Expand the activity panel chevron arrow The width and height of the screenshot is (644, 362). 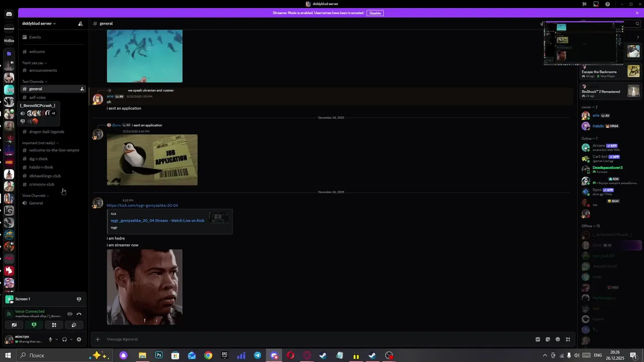click(638, 37)
